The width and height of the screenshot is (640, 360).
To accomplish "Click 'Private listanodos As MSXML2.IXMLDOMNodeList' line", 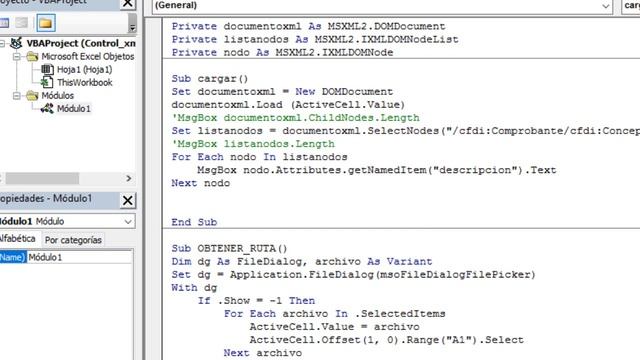I will [x=315, y=40].
